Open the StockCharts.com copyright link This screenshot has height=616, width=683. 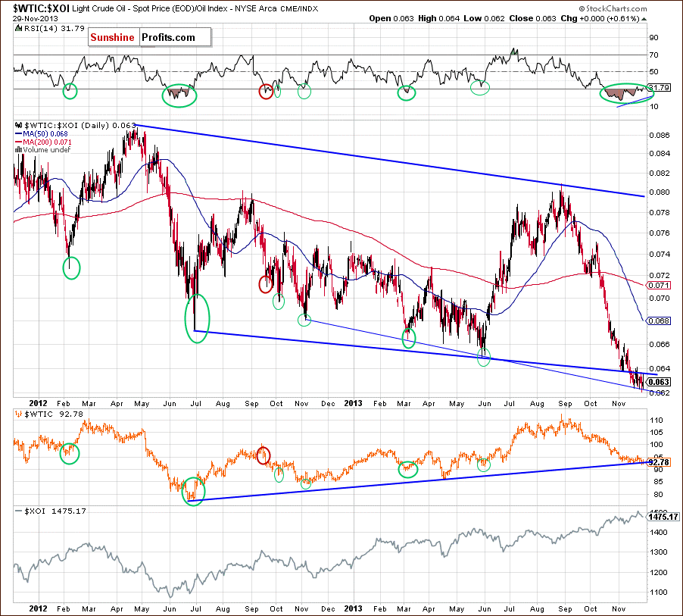[x=613, y=8]
